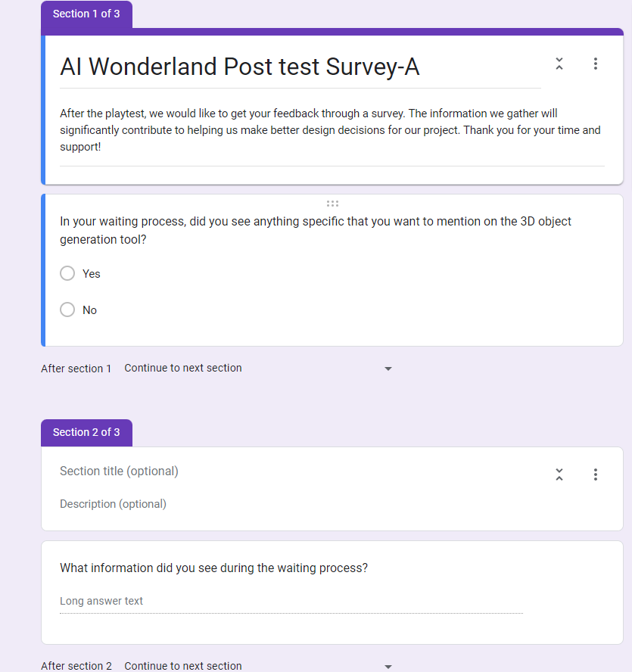632x672 pixels.
Task: Edit the 'Yes' option label text
Action: (92, 274)
